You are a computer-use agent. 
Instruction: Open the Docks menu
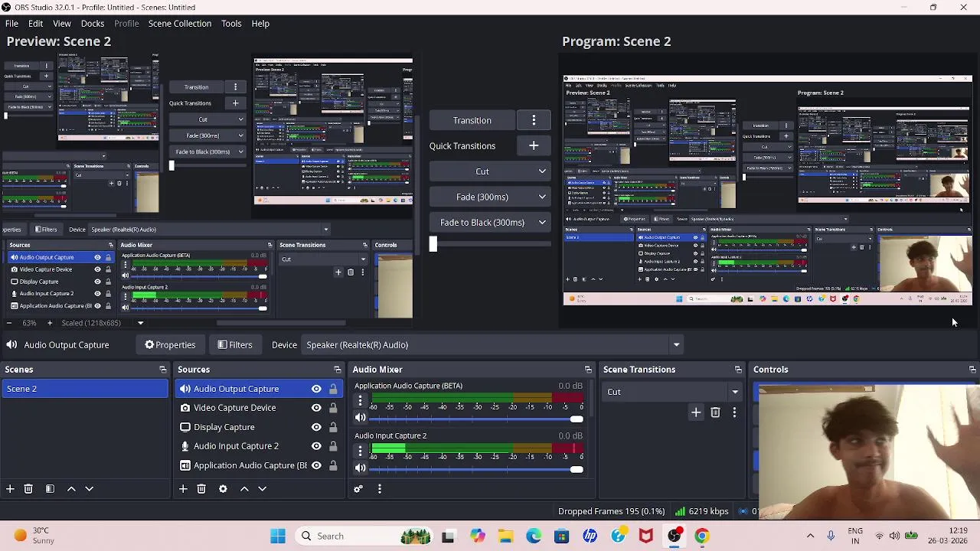93,23
